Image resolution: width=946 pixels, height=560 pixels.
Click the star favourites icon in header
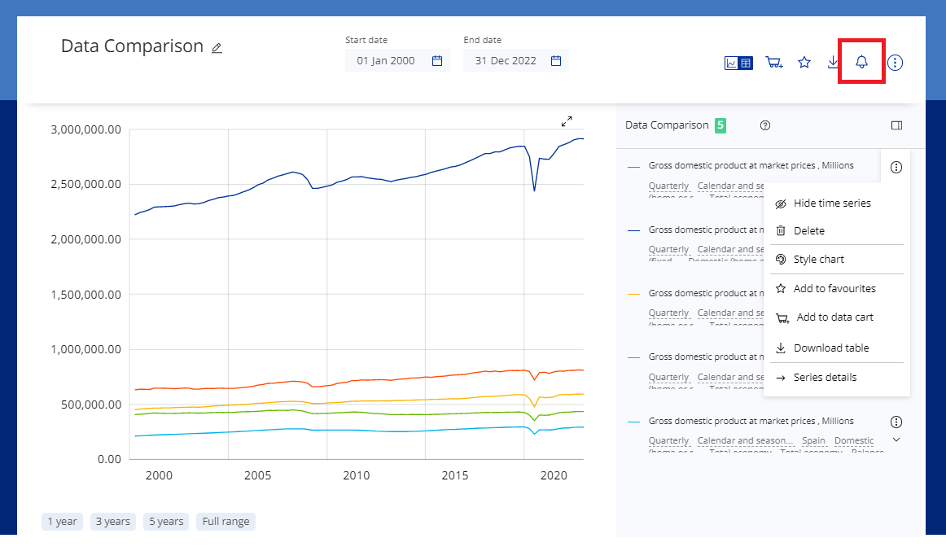point(804,63)
